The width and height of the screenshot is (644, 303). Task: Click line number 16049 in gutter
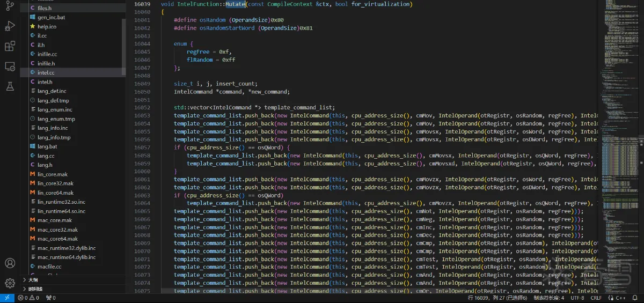142,84
